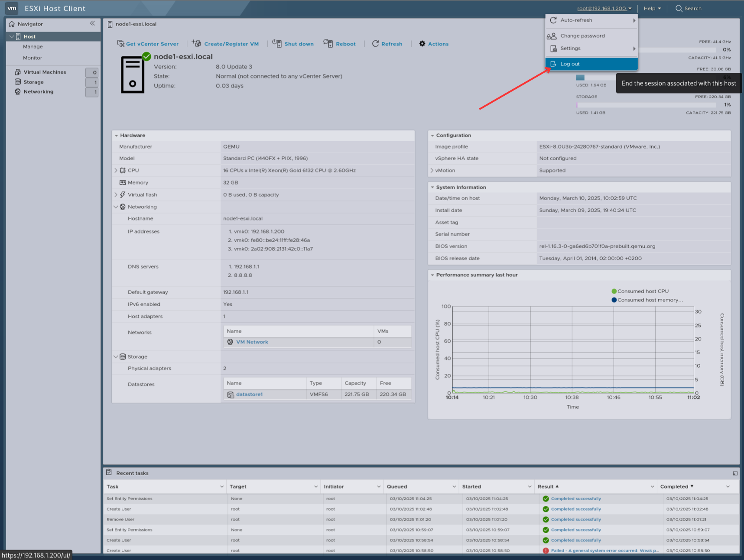744x560 pixels.
Task: Open the Actions gear icon
Action: pos(422,44)
